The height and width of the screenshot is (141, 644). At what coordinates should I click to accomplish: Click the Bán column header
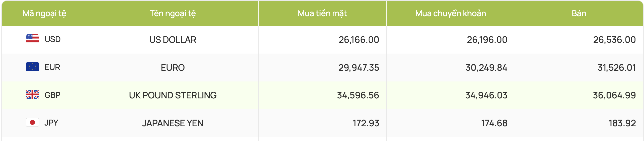point(579,13)
